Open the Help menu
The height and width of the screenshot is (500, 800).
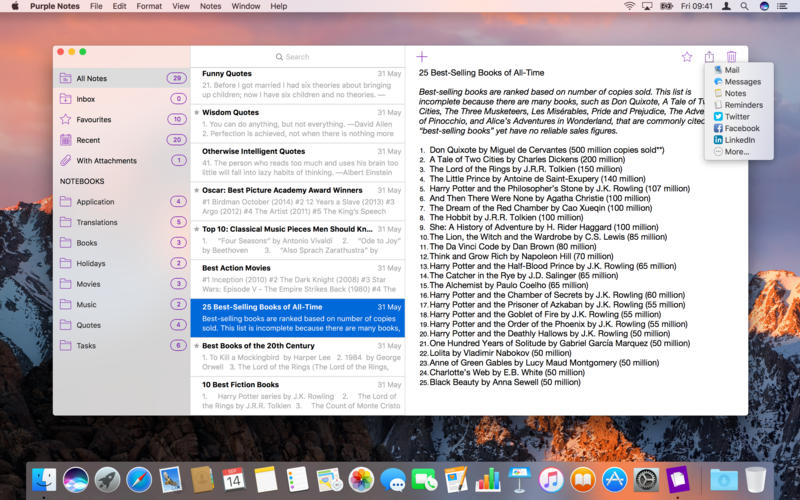pos(279,6)
